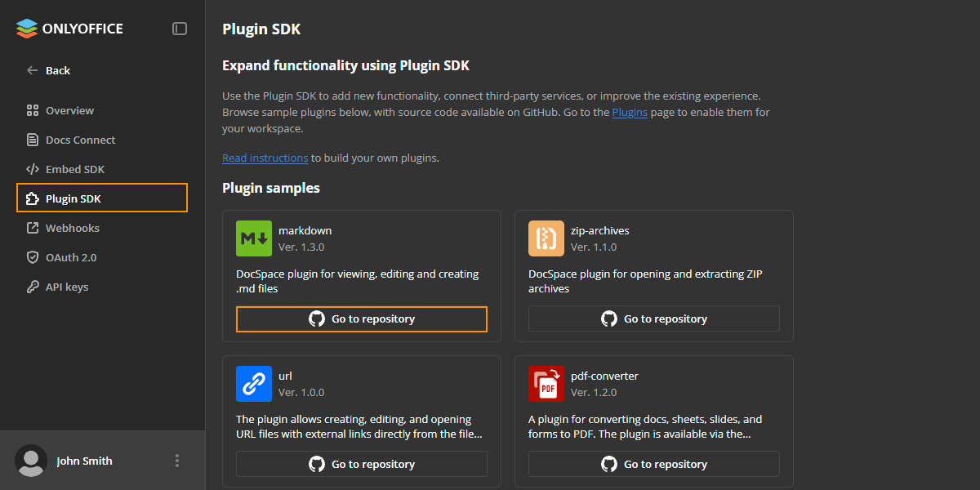Go to the url plugin repository
Image resolution: width=980 pixels, height=490 pixels.
(362, 464)
